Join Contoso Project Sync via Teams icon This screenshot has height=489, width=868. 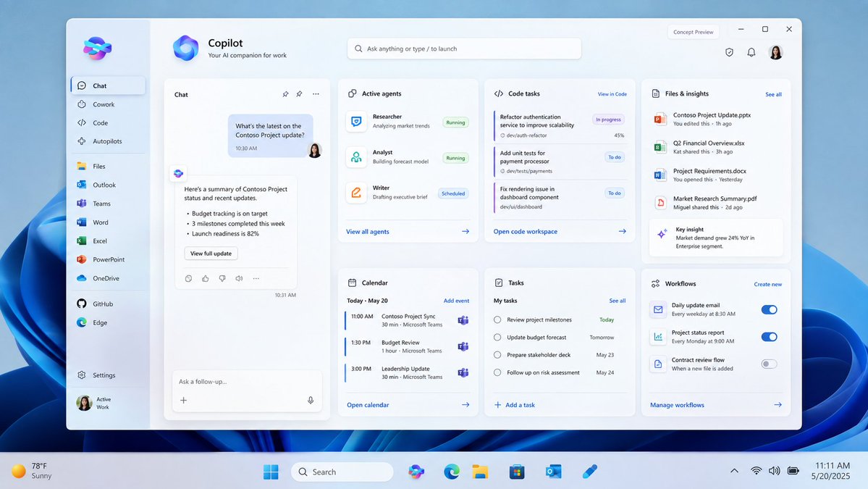[x=463, y=320]
